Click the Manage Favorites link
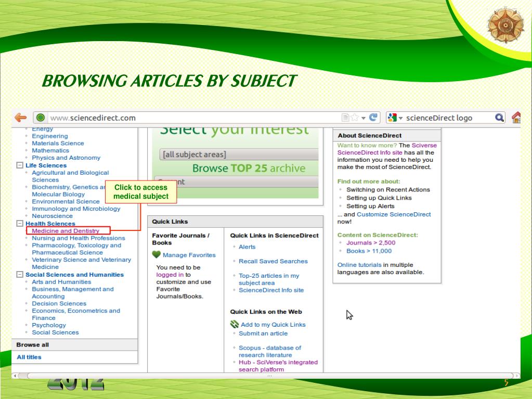The width and height of the screenshot is (532, 399). (189, 255)
